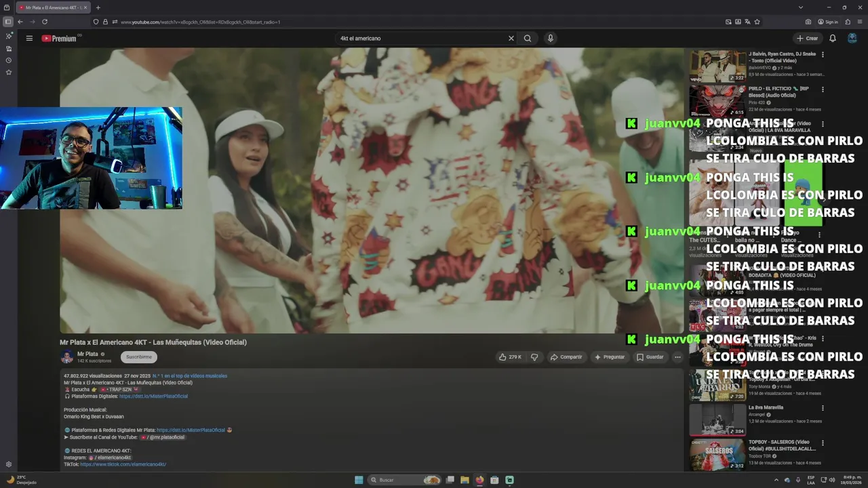The height and width of the screenshot is (488, 868).
Task: Open options menu for La Bva Maravilla
Action: pyautogui.click(x=823, y=408)
